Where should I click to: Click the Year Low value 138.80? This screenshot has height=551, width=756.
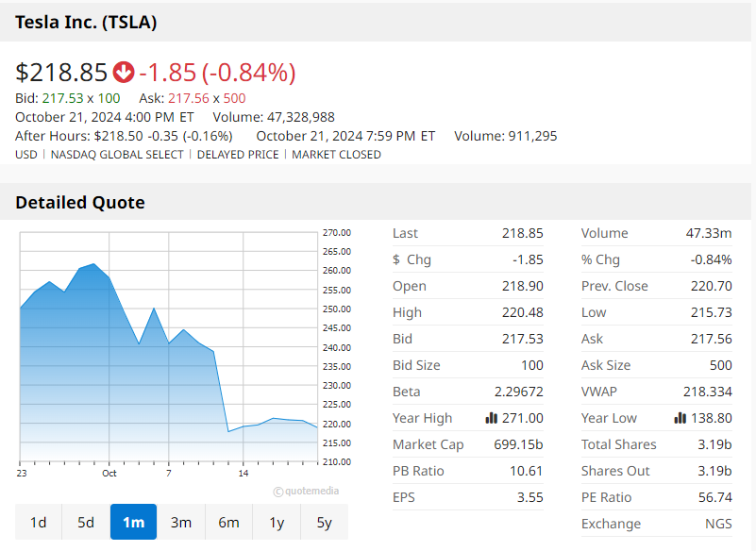[712, 418]
